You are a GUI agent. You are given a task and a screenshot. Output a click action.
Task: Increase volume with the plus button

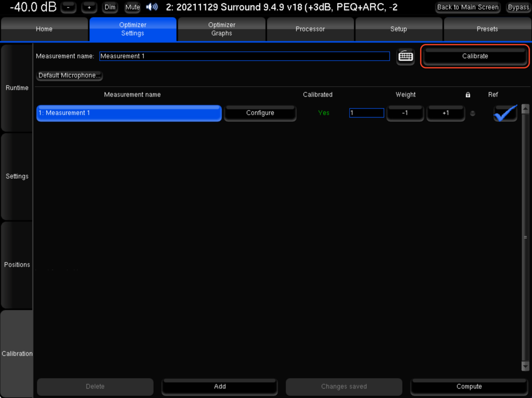[x=89, y=7]
